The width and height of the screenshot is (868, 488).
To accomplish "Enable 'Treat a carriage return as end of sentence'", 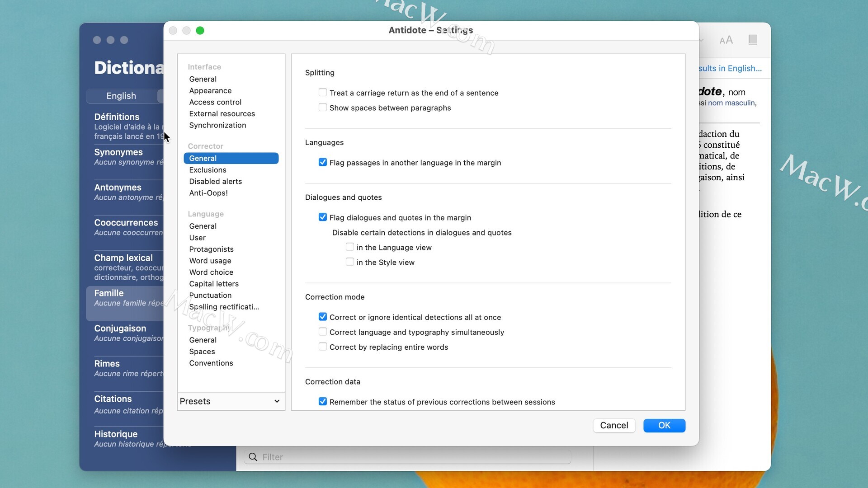I will 323,93.
